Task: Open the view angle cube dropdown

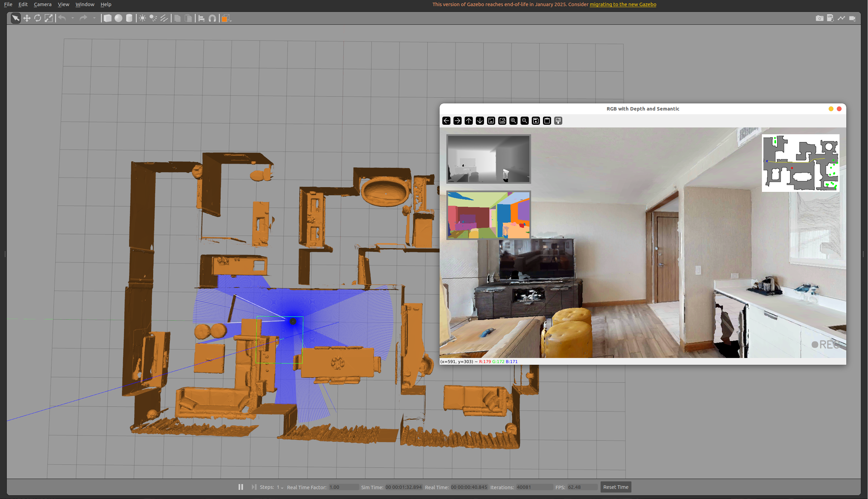Action: (x=231, y=20)
